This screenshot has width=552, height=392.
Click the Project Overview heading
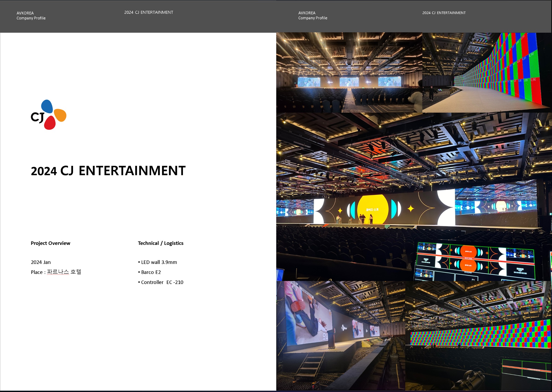[50, 243]
